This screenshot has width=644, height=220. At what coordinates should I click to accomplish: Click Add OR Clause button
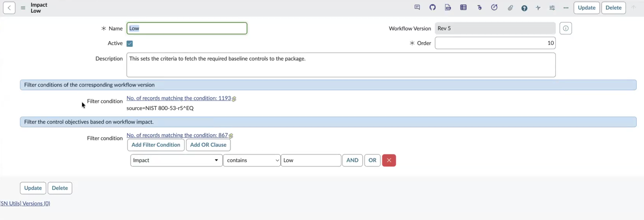208,145
